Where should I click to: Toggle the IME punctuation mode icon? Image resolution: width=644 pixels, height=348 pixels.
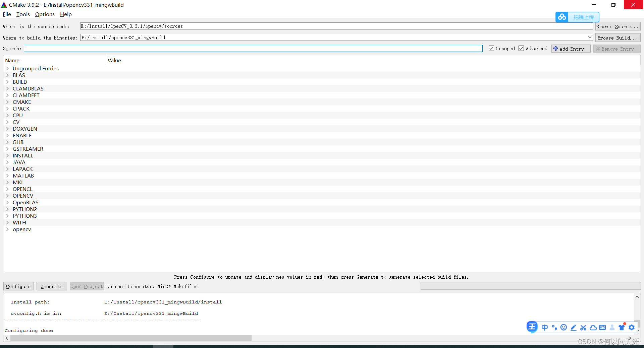point(554,327)
